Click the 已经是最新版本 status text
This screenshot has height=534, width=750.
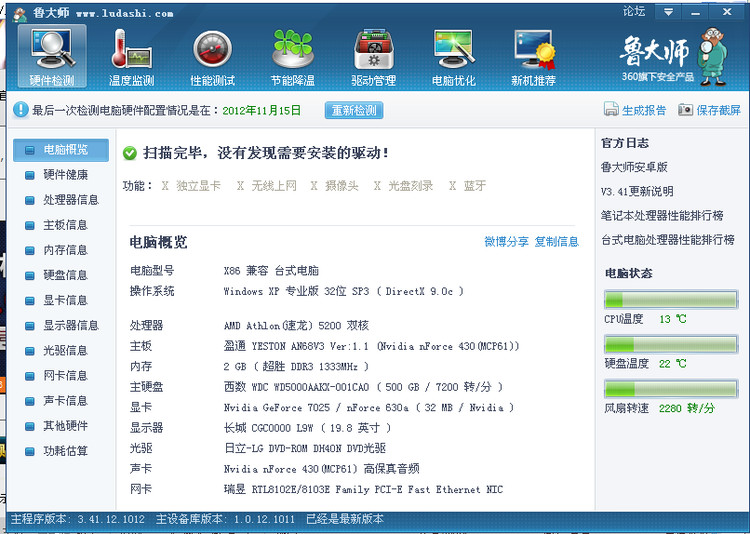point(345,519)
